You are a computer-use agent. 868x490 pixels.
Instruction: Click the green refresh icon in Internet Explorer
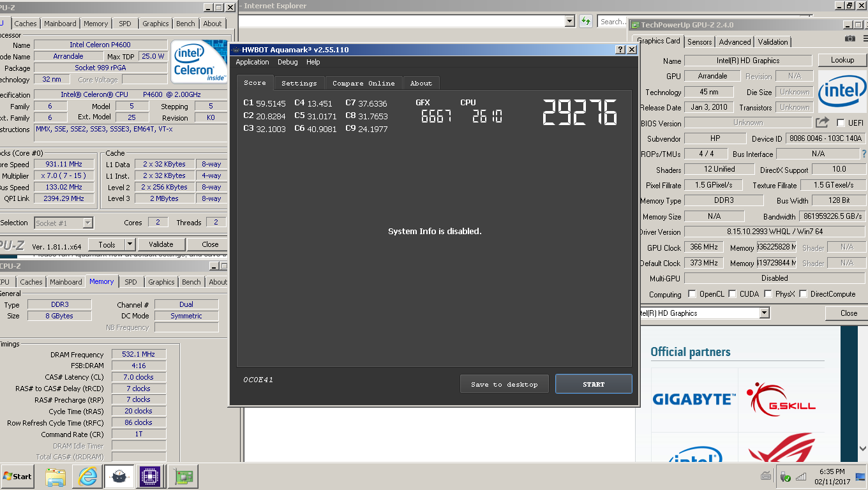(585, 21)
